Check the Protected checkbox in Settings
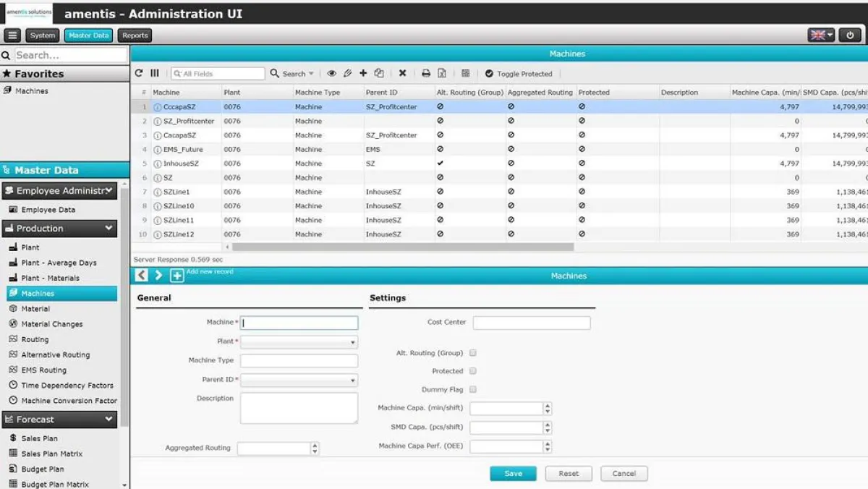The image size is (868, 489). (x=473, y=371)
